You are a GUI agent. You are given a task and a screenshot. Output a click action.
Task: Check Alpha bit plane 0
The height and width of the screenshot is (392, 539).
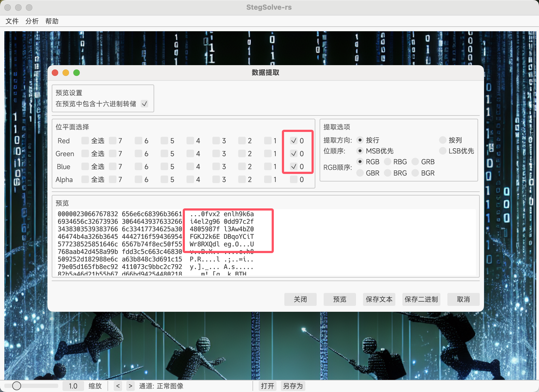tap(294, 179)
